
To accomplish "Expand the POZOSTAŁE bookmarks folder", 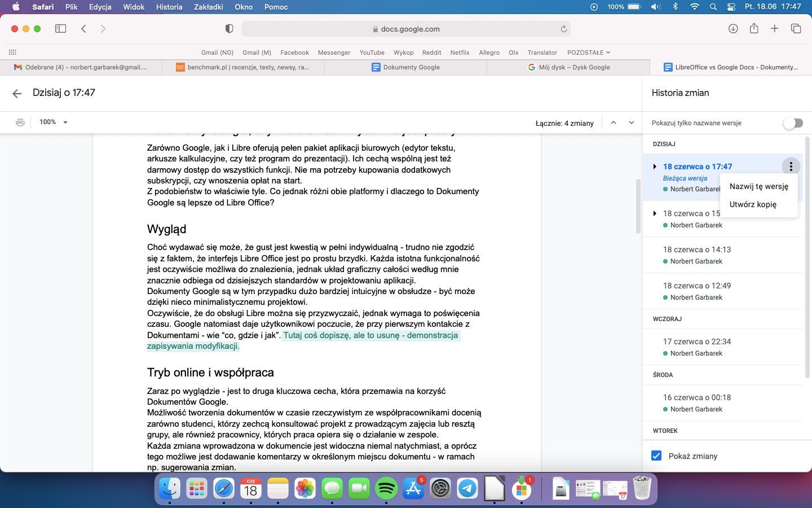I will click(x=589, y=52).
